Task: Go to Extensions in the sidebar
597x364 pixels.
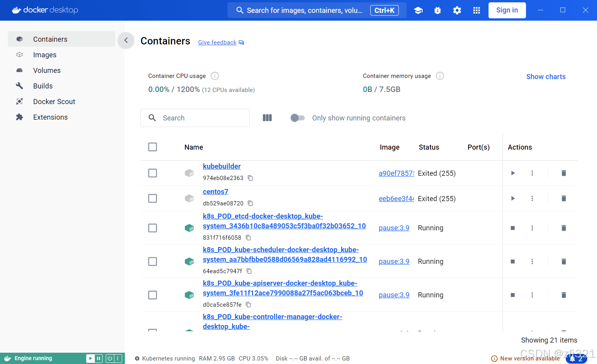Action: [61, 117]
